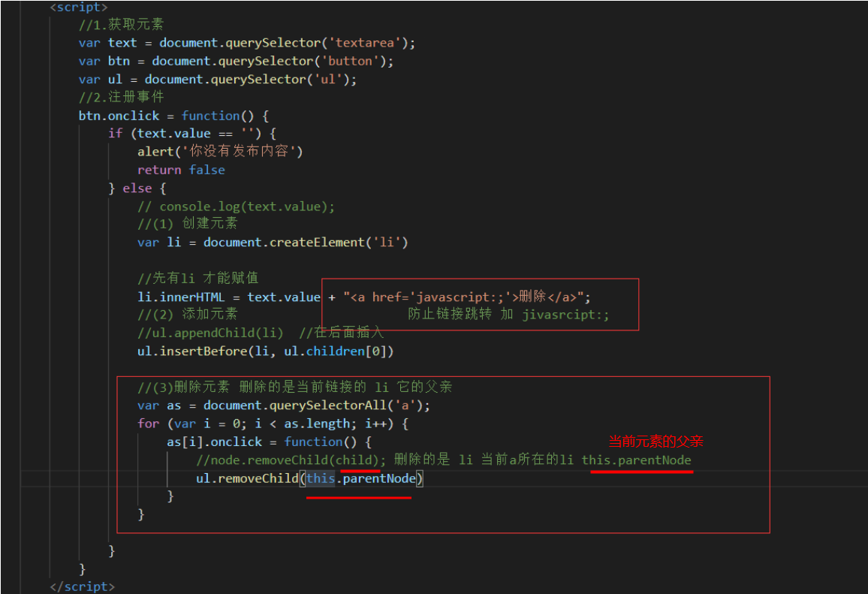Click the for loop header line

click(x=273, y=424)
